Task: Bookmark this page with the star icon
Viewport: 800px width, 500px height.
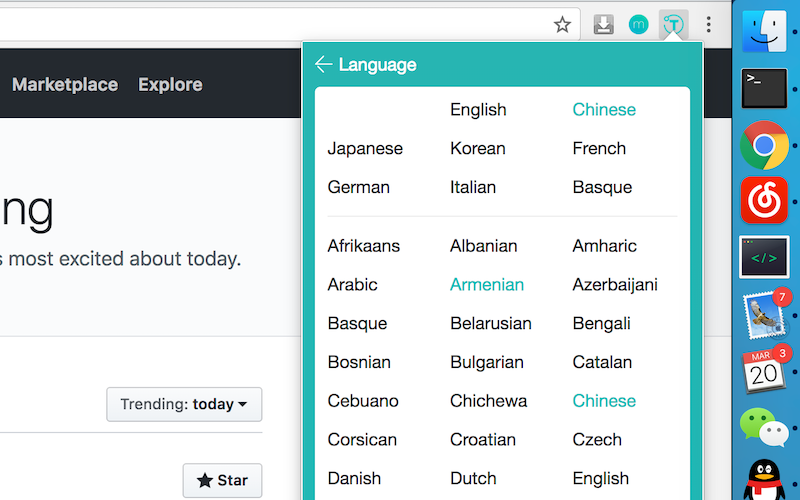Action: click(563, 24)
